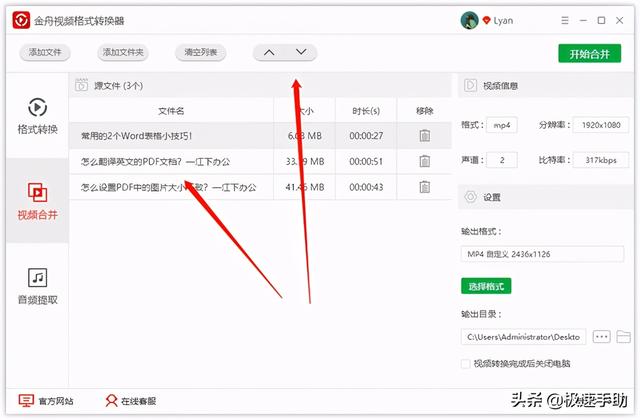Viewport: 640px width, 420px height.
Task: Contact 在线客服 support link
Action: click(131, 401)
